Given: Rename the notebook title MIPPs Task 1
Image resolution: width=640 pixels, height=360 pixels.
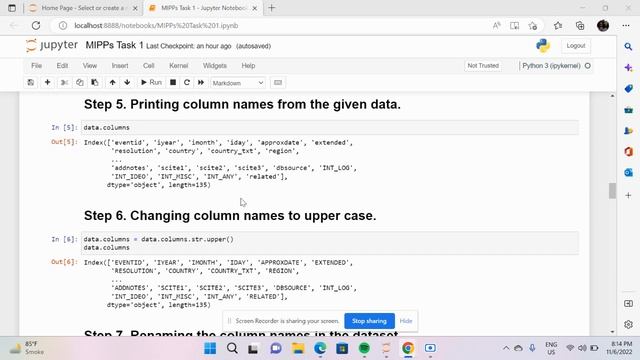Looking at the screenshot, I should click(x=114, y=45).
